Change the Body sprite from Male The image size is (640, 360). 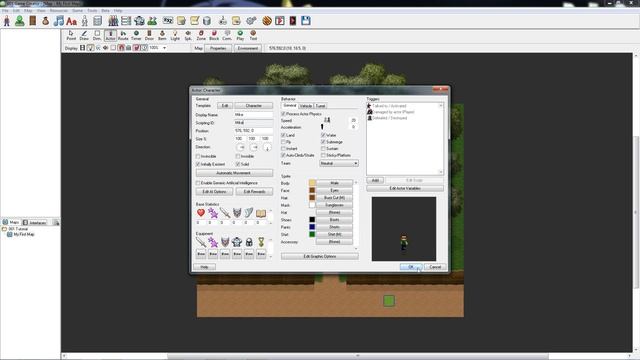334,183
